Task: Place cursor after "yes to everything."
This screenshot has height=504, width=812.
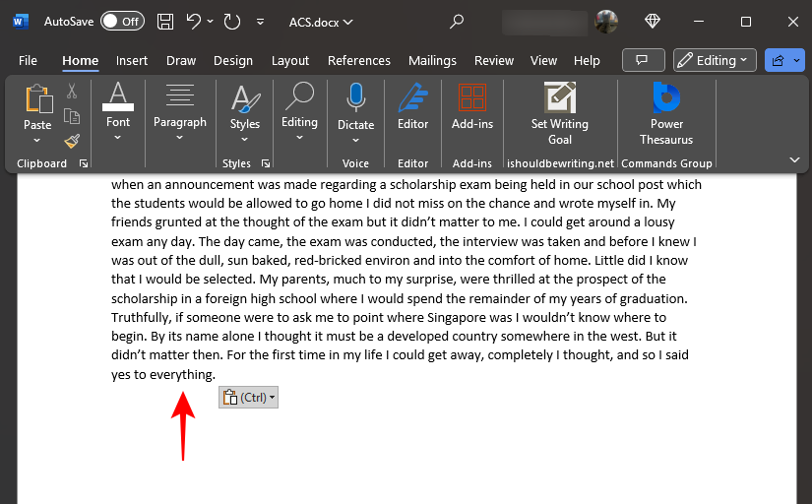Action: point(216,375)
